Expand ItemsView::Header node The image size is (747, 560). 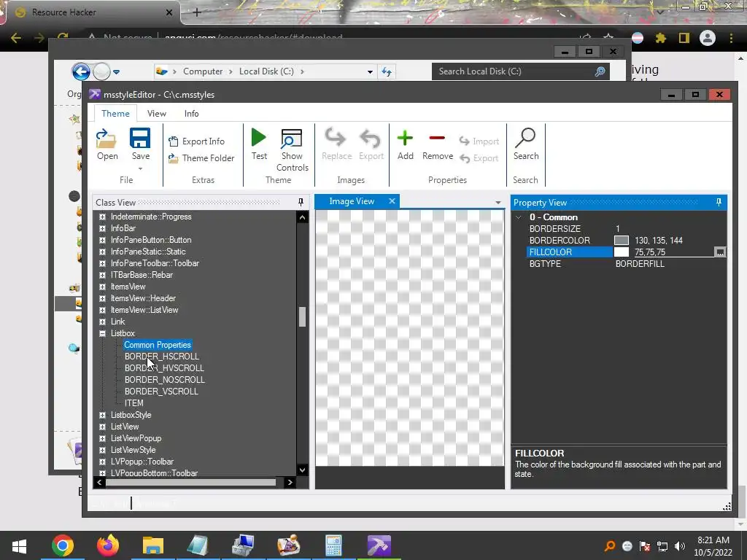(102, 298)
